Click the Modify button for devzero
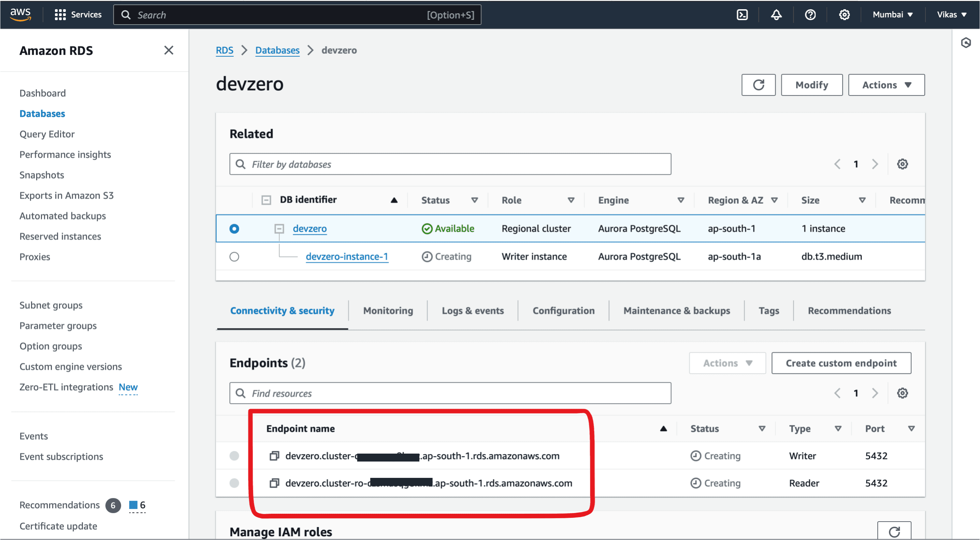The width and height of the screenshot is (980, 540). pyautogui.click(x=812, y=84)
